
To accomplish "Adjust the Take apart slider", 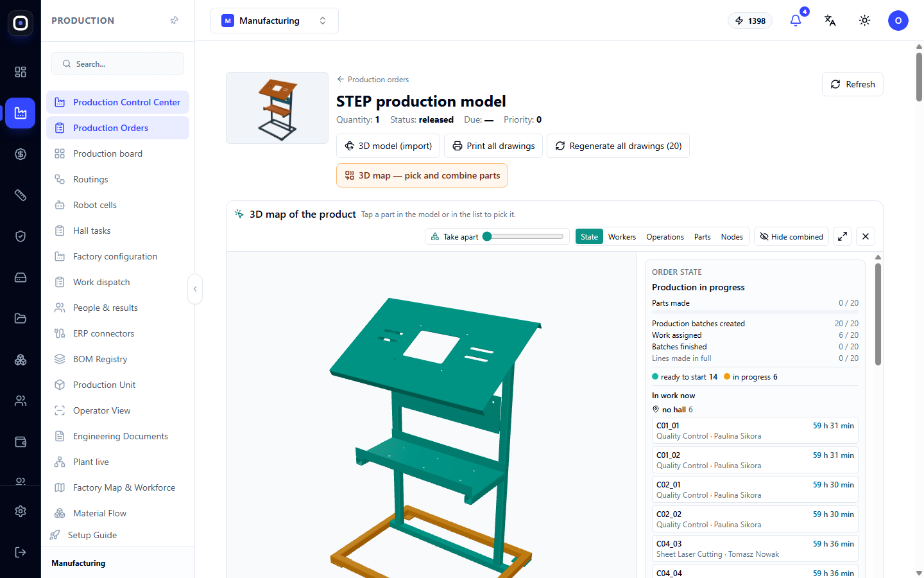I will tap(524, 236).
